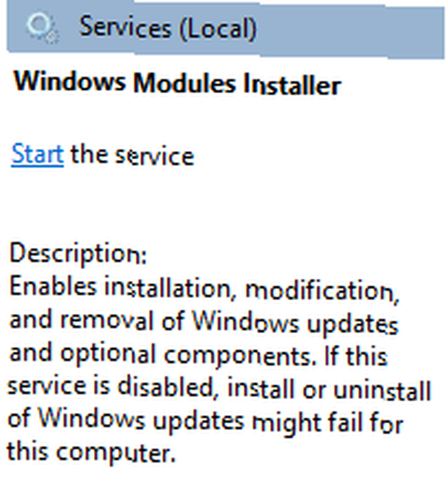Click the word 'uninstall' in the description
447x504 pixels.
tap(382, 390)
